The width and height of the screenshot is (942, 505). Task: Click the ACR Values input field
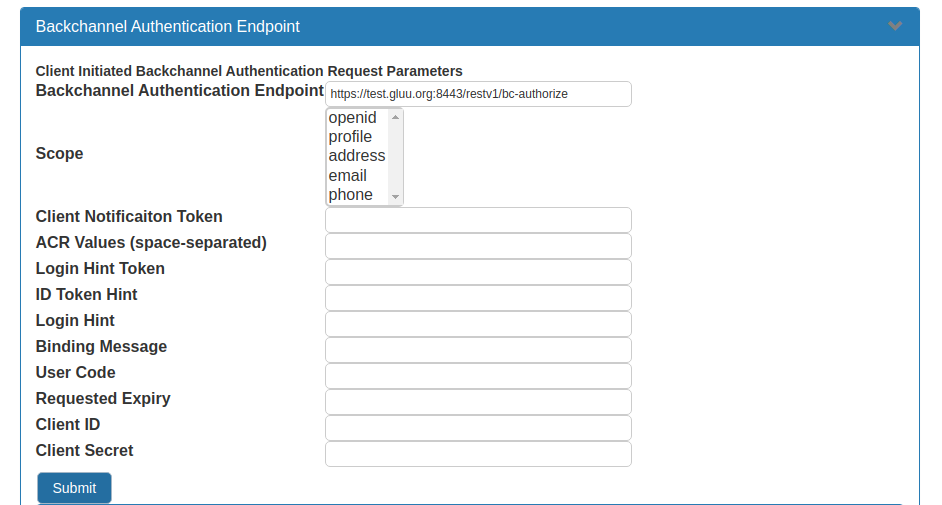(x=478, y=246)
